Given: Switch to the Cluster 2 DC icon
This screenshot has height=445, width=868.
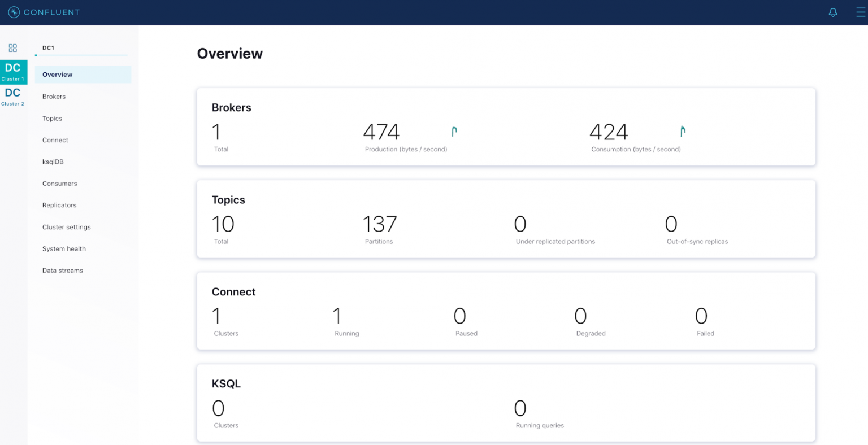Looking at the screenshot, I should tap(13, 96).
